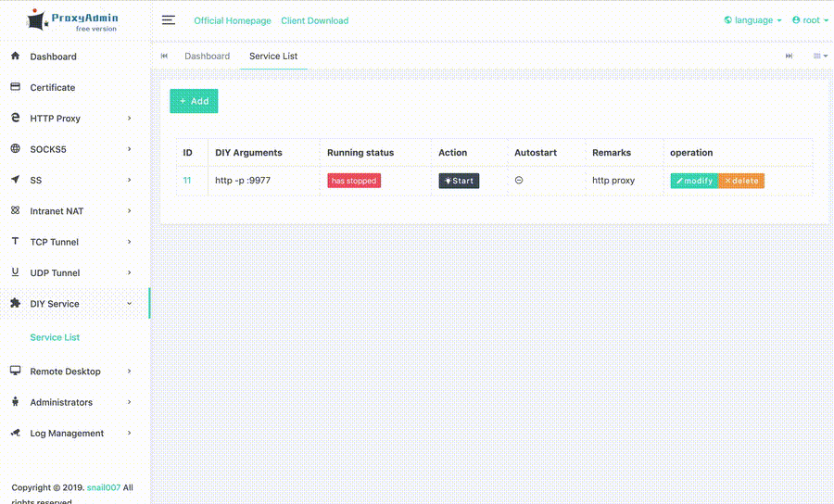
Task: Jump tabs left with the rewind icon
Action: [x=164, y=56]
